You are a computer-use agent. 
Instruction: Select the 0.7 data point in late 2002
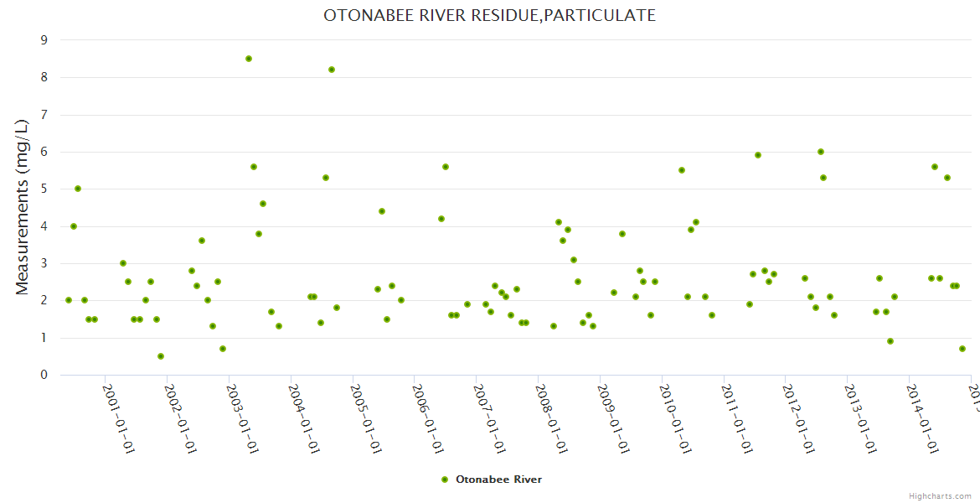(x=223, y=349)
